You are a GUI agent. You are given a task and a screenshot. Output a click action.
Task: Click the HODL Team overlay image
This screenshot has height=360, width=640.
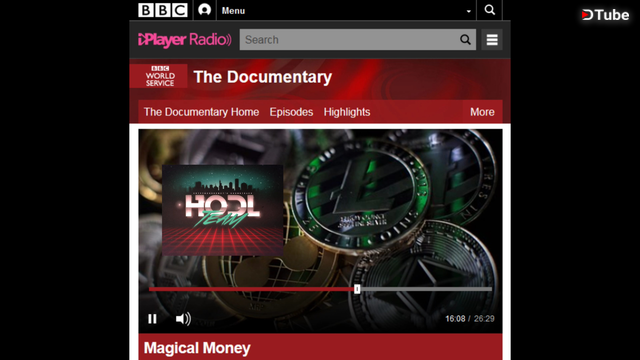[222, 210]
